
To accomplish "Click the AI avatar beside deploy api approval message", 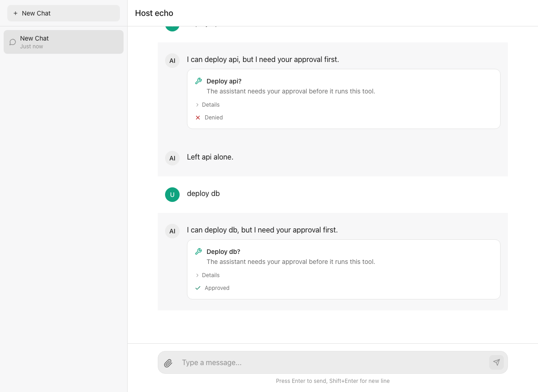I will pos(172,61).
